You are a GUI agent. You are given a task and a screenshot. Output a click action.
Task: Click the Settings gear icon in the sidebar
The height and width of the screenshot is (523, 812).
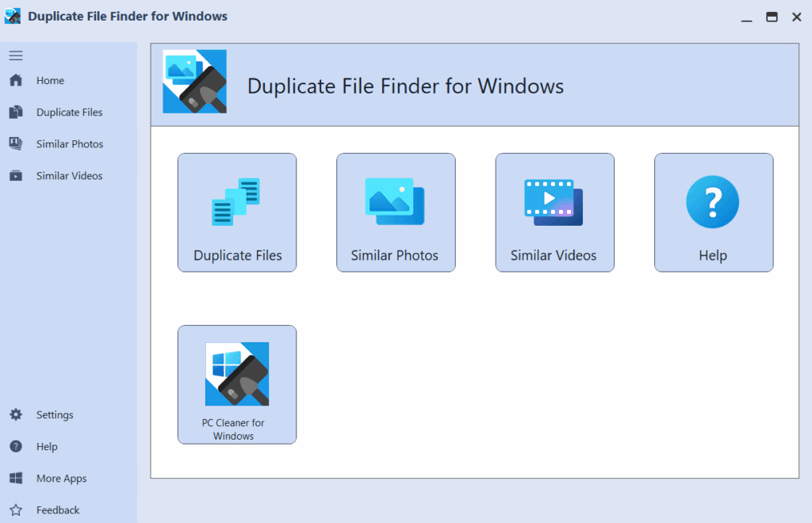click(x=16, y=415)
